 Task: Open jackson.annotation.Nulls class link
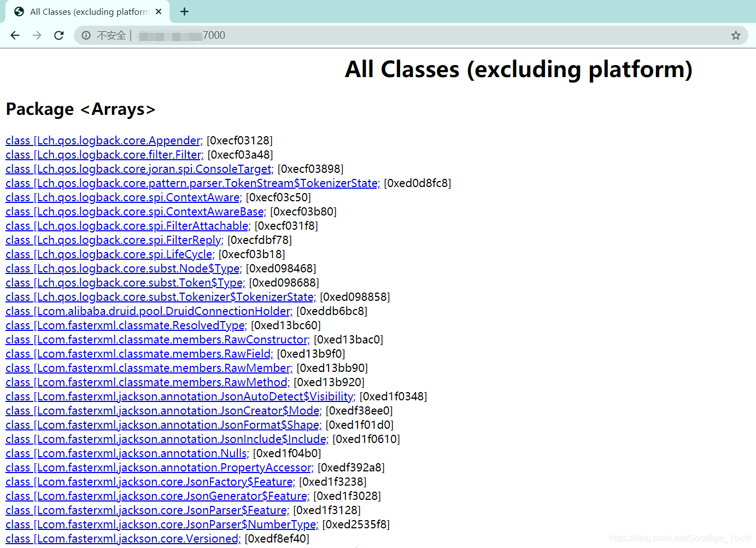point(127,453)
